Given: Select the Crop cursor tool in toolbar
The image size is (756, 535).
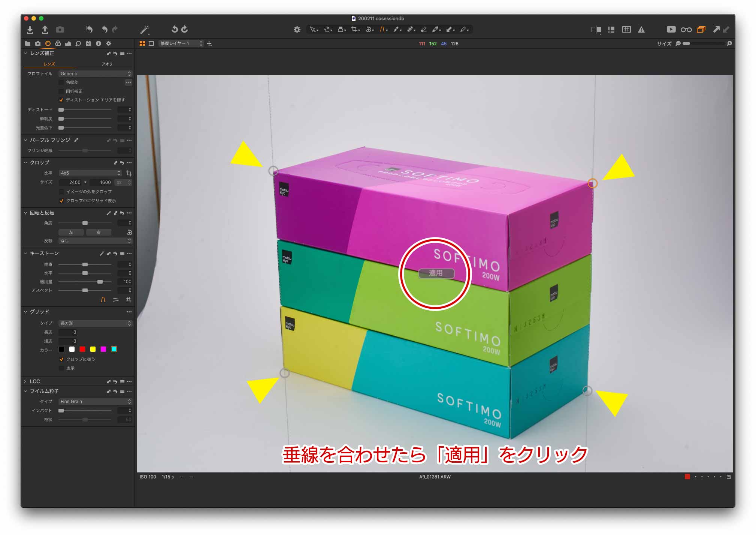Looking at the screenshot, I should pos(355,29).
